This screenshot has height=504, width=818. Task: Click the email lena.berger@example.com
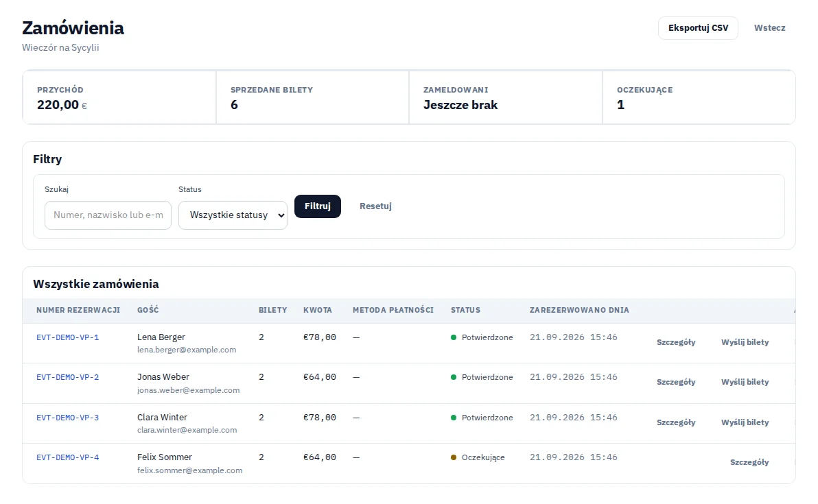pos(187,350)
